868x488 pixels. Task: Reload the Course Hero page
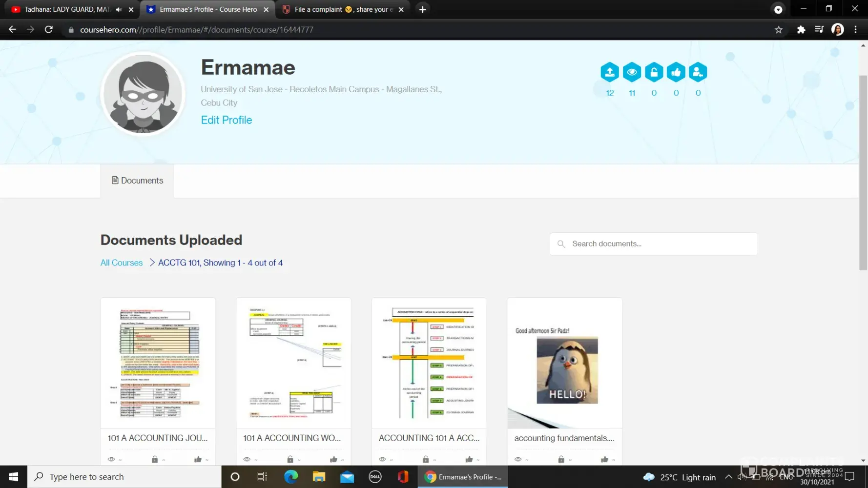[49, 30]
